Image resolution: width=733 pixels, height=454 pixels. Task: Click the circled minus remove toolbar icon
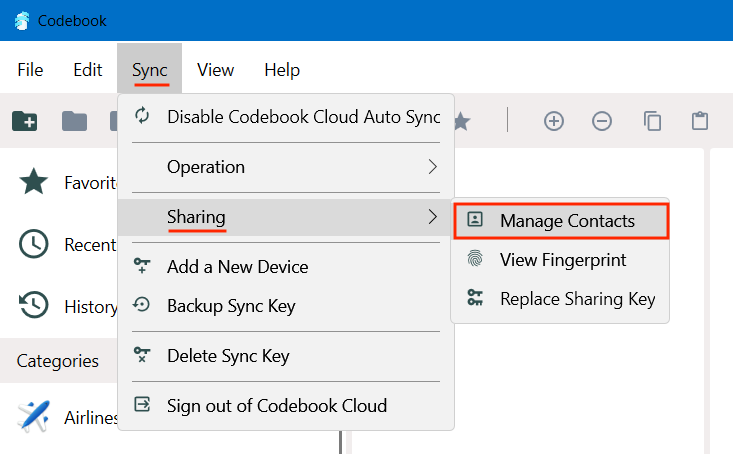pyautogui.click(x=602, y=121)
